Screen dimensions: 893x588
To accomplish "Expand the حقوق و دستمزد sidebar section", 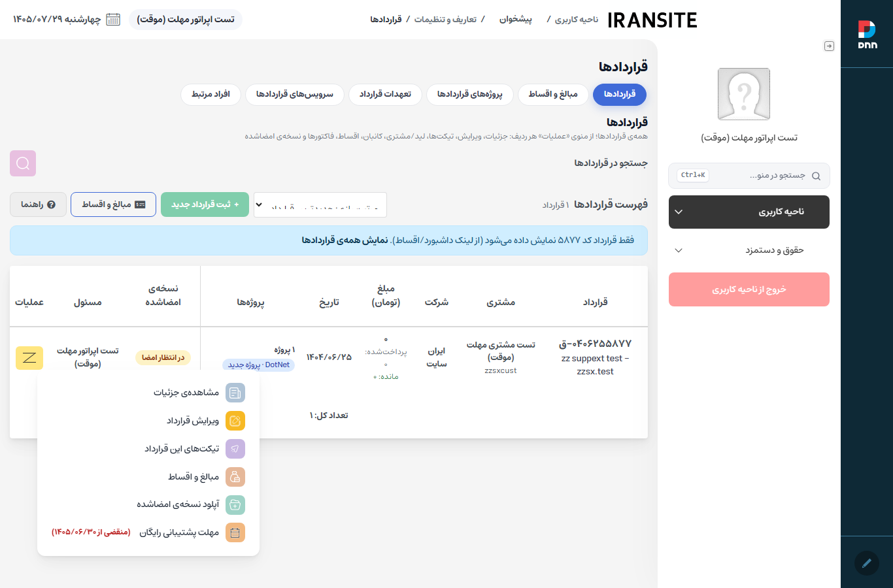I will (x=749, y=250).
